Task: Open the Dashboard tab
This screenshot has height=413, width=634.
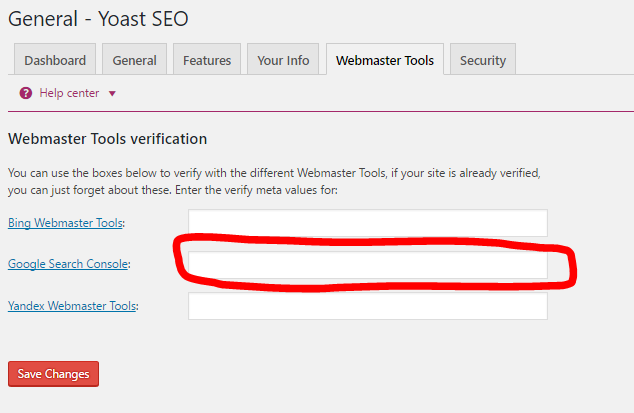Action: click(x=55, y=60)
